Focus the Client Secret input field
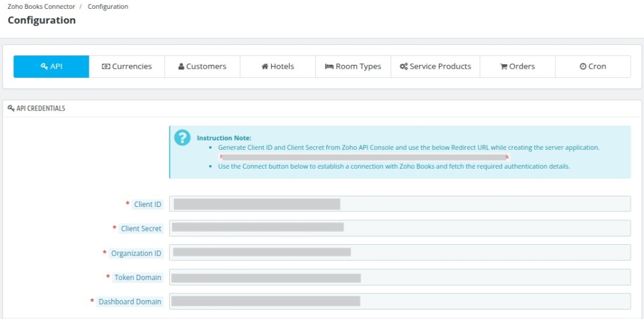 click(x=399, y=228)
